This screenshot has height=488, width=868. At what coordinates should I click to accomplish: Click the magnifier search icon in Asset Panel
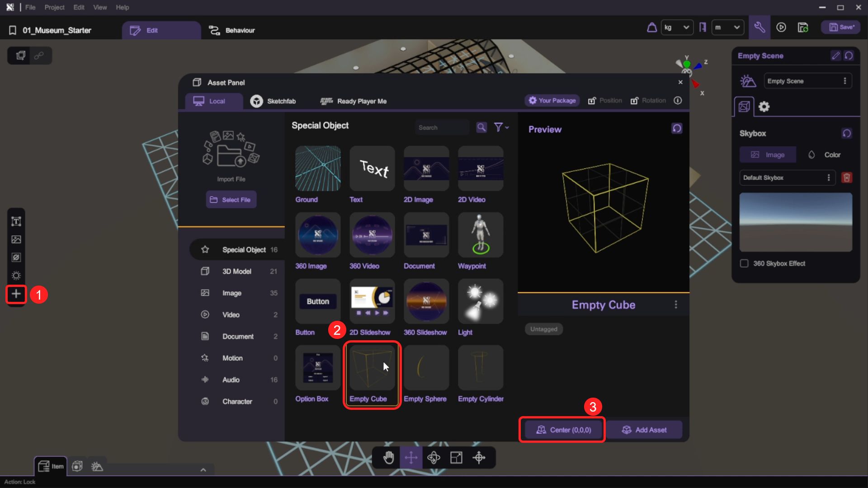(x=481, y=127)
